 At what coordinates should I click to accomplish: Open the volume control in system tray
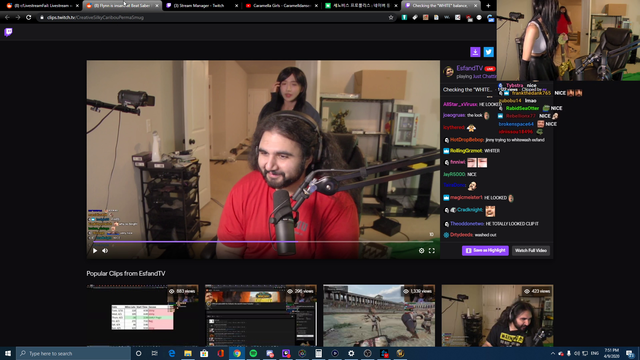click(x=576, y=353)
